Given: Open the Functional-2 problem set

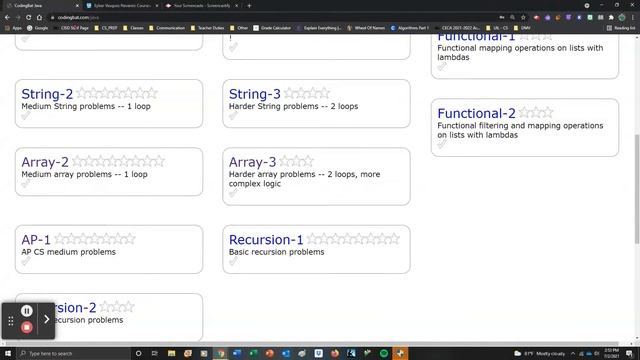Looking at the screenshot, I should click(476, 113).
